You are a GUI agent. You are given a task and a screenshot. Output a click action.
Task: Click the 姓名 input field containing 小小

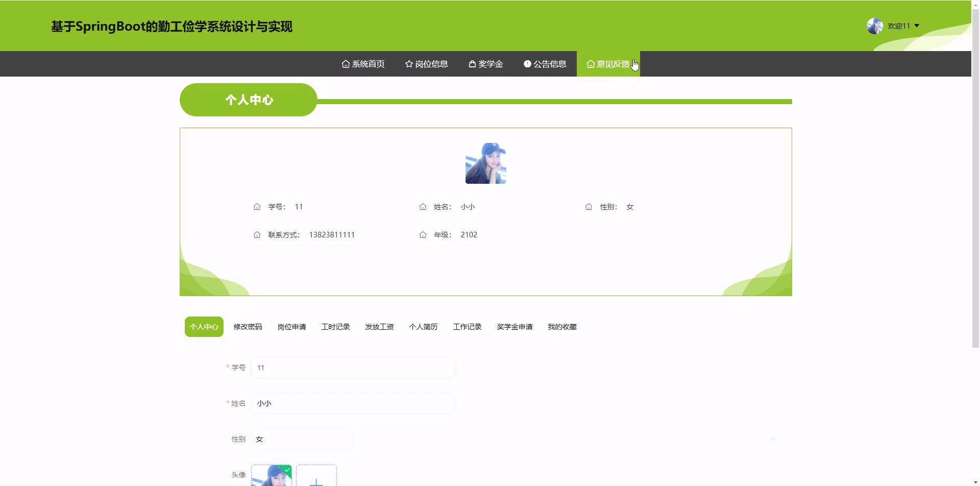353,403
